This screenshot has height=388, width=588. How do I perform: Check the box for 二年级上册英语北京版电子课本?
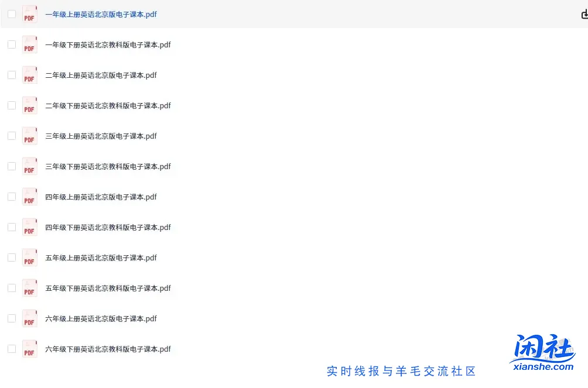pos(11,74)
